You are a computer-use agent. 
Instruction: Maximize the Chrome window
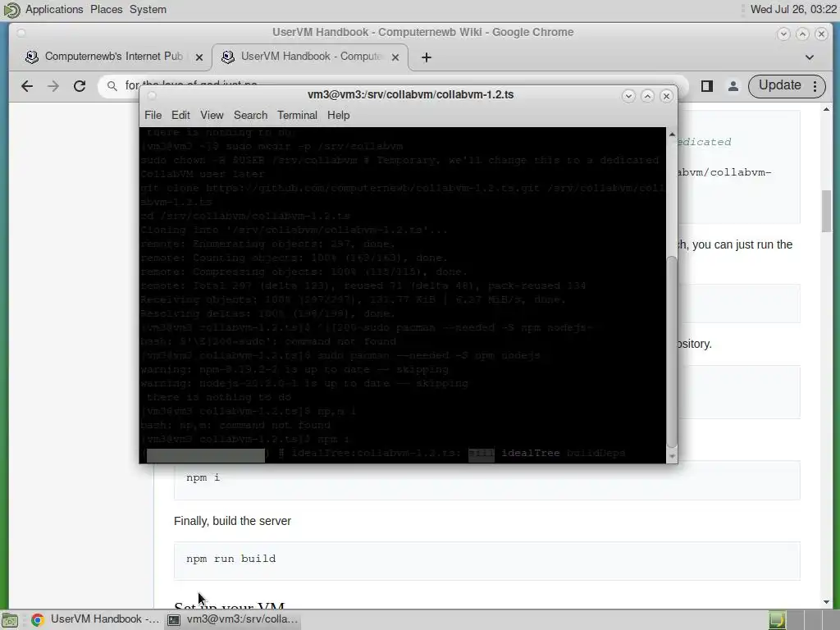tap(802, 34)
